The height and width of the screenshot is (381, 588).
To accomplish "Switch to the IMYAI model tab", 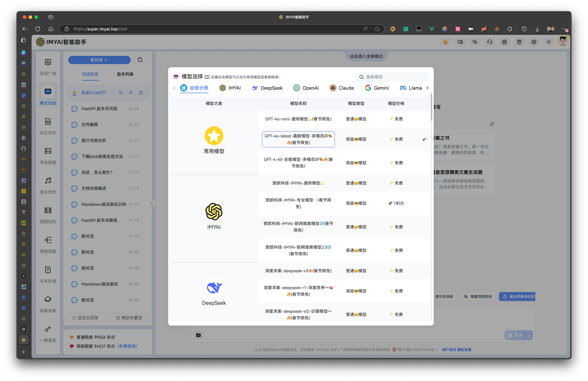I will tap(230, 88).
